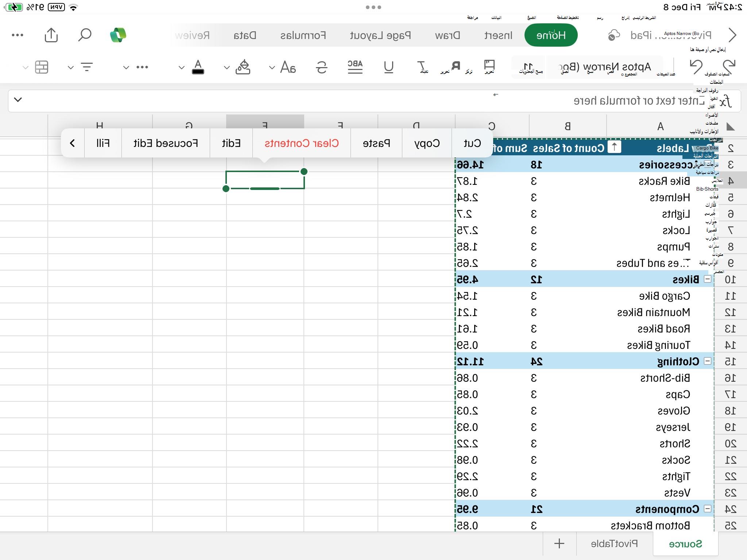Toggle bold formatting icon

pos(456,66)
